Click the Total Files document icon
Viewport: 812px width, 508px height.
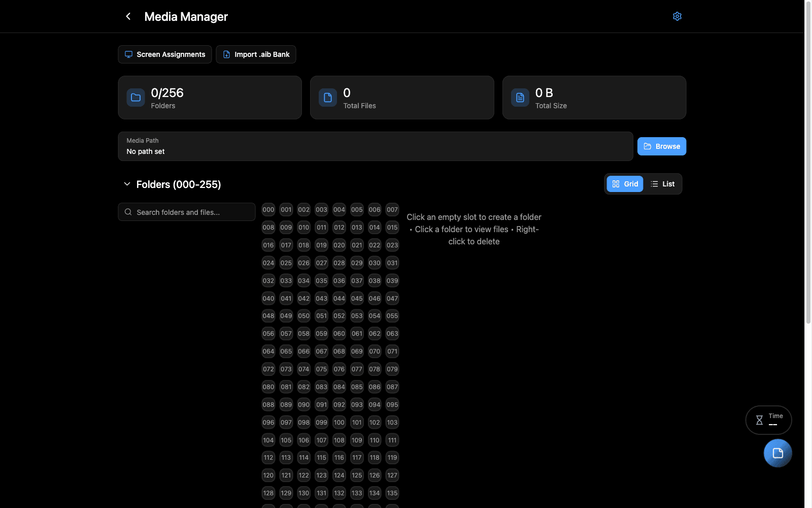[328, 98]
